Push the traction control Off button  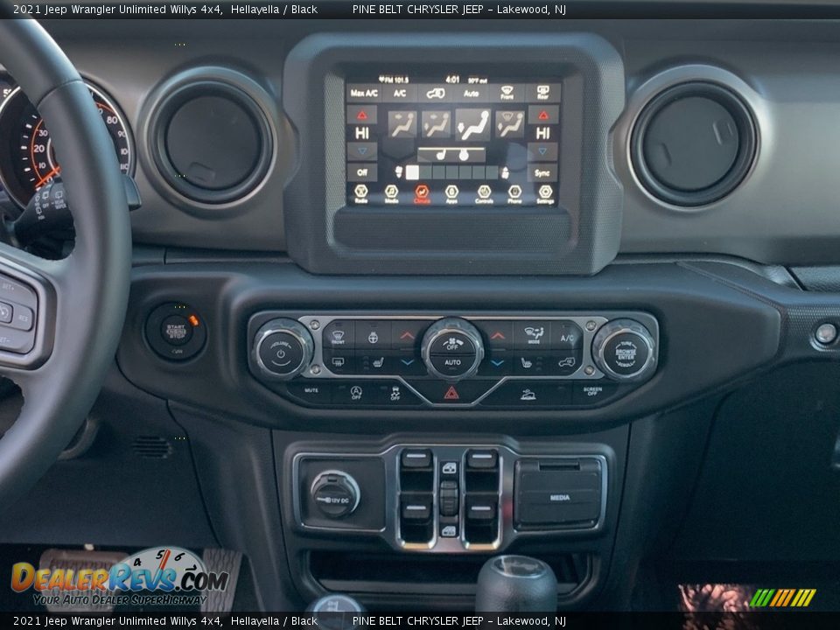tap(395, 393)
